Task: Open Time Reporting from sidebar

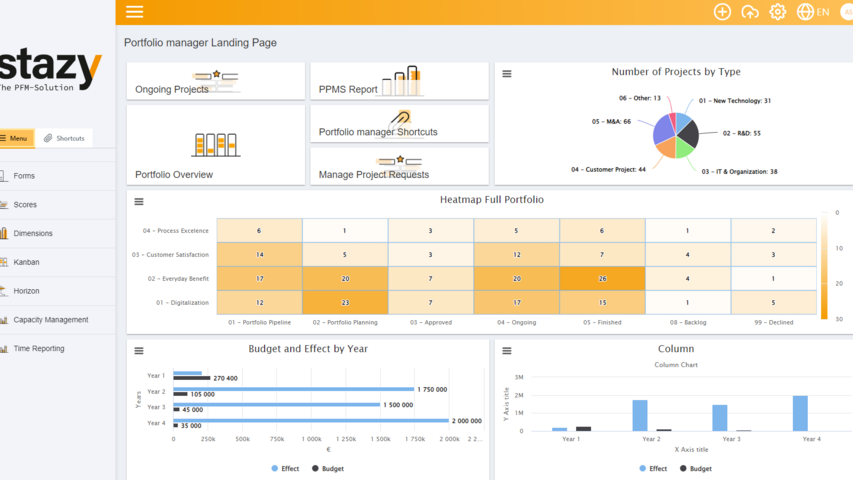Action: pyautogui.click(x=38, y=349)
